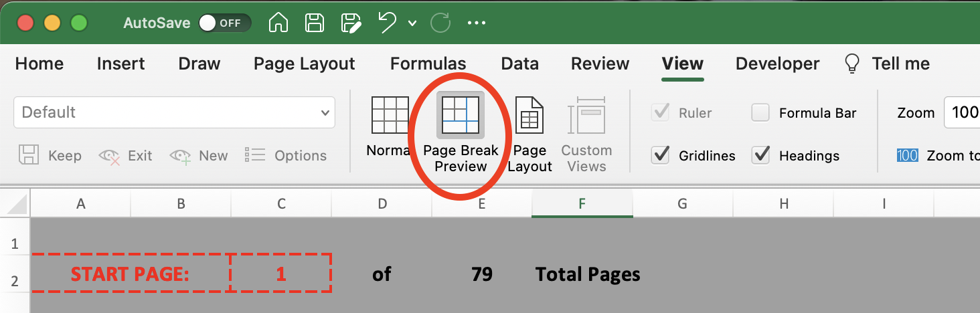Open the Undo history dropdown arrow
Viewport: 980px width, 313px height.
click(412, 23)
